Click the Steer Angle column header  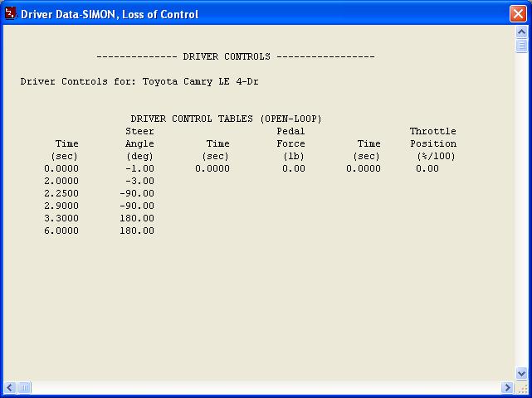pos(139,137)
